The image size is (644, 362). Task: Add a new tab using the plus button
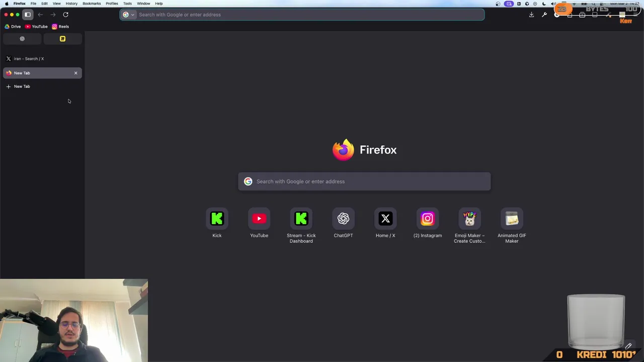8,86
